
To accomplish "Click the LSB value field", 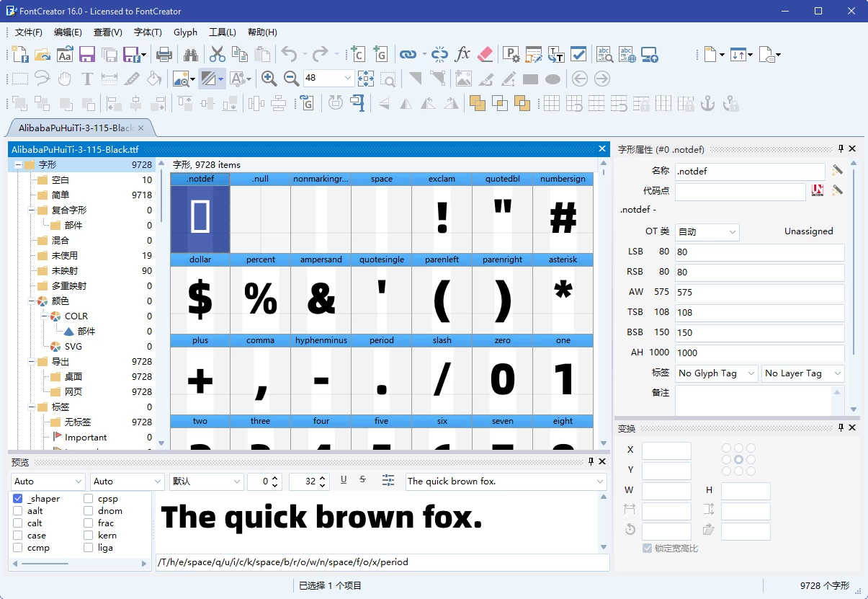I will (759, 252).
